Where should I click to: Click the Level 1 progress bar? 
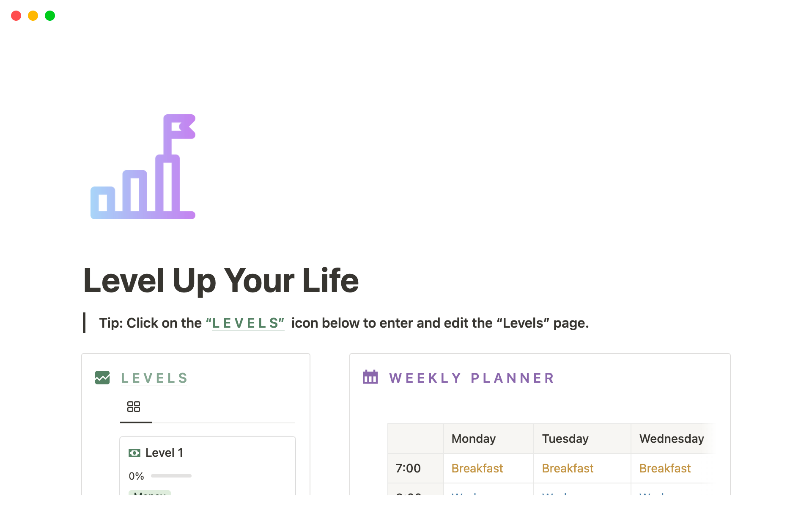(171, 475)
